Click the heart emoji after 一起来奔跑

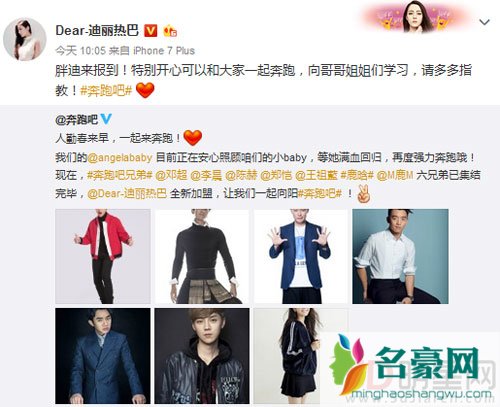193,138
